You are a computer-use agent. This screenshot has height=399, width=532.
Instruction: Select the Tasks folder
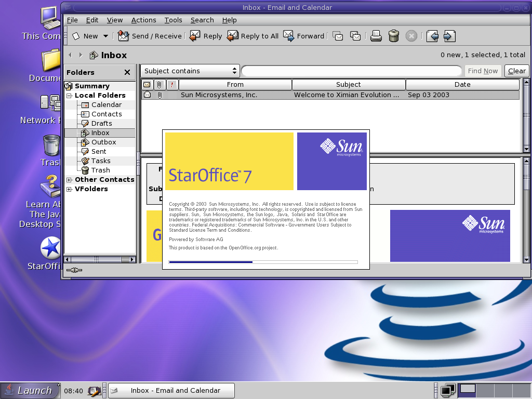(101, 161)
